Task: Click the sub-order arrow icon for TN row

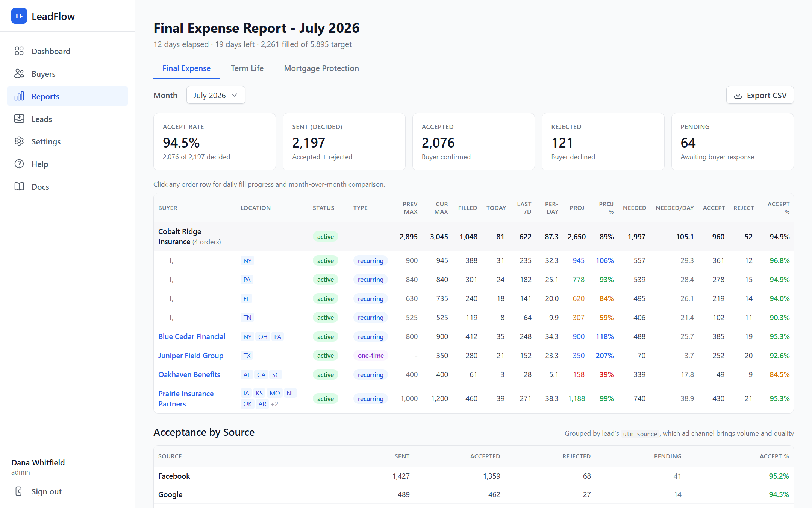Action: pyautogui.click(x=171, y=318)
